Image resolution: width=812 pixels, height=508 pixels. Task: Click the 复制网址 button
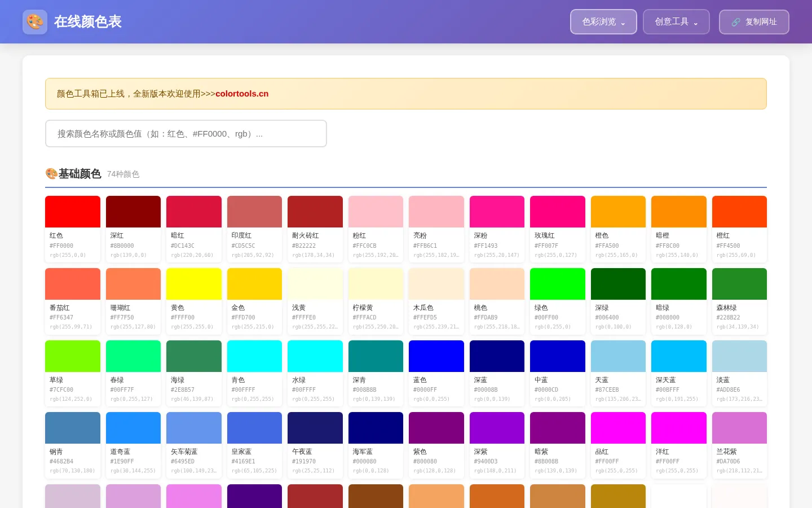(754, 22)
